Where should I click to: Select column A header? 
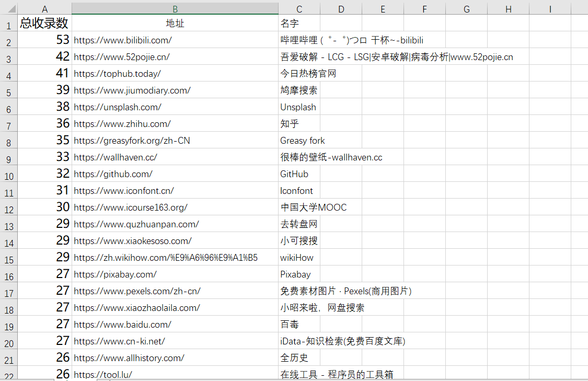(44, 9)
